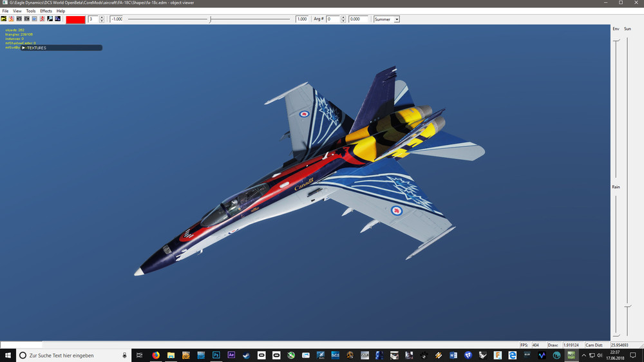Click the last dark-blue toolbar icon
Screen dimensions: 644x362
tap(58, 19)
